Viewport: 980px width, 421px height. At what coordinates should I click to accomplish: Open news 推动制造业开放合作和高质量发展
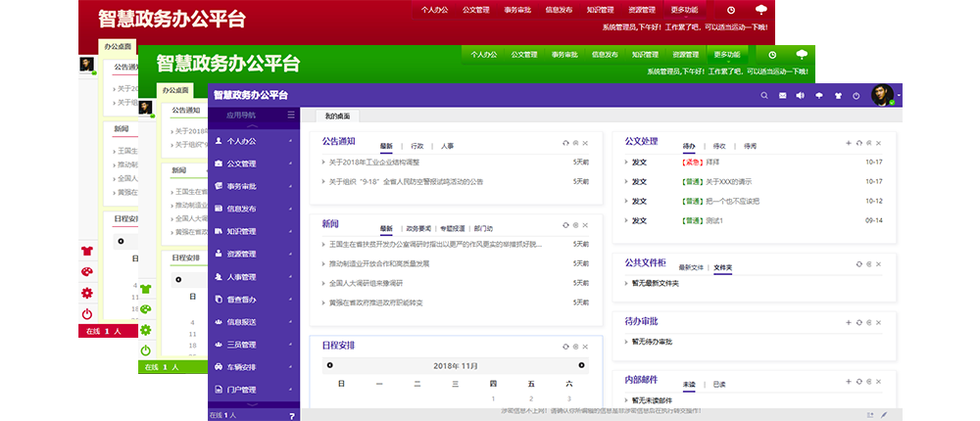[378, 263]
